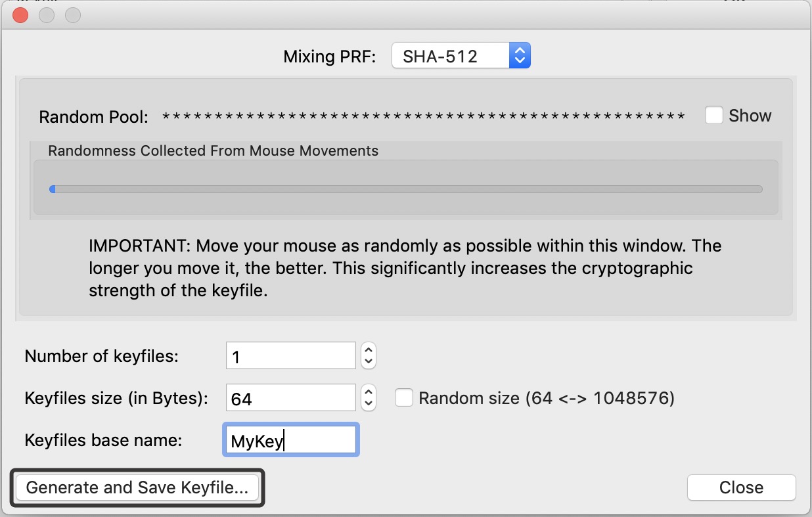812x517 pixels.
Task: Click the Number of keyfiles field
Action: 290,356
